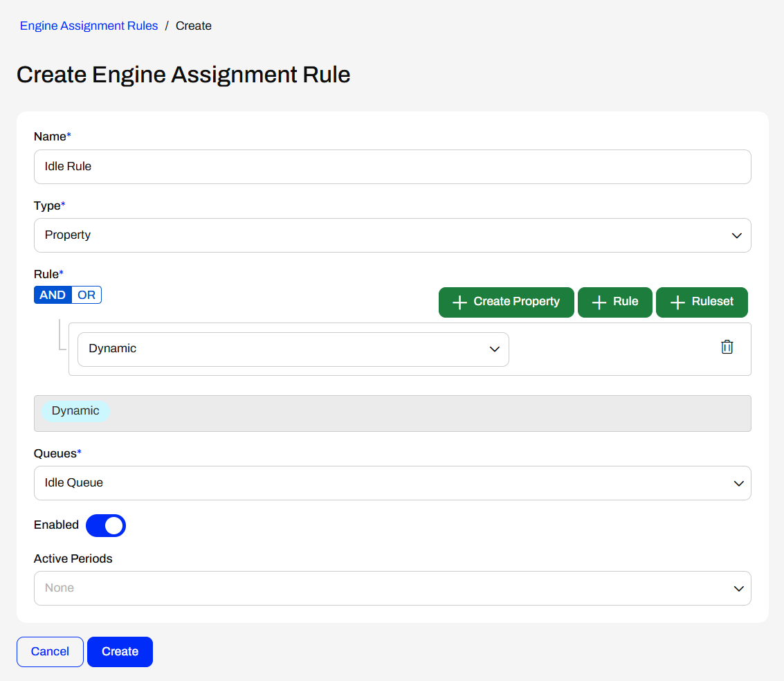784x681 pixels.
Task: Click the Create breadcrumb text
Action: [194, 26]
